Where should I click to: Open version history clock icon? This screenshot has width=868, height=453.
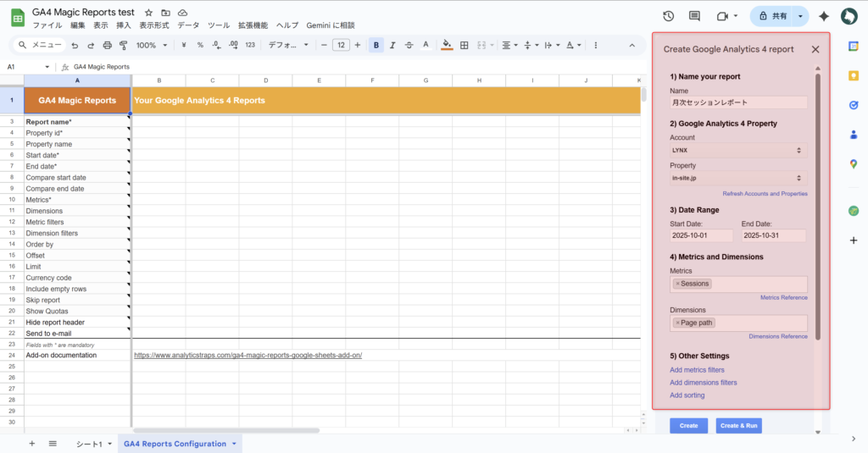pyautogui.click(x=669, y=16)
